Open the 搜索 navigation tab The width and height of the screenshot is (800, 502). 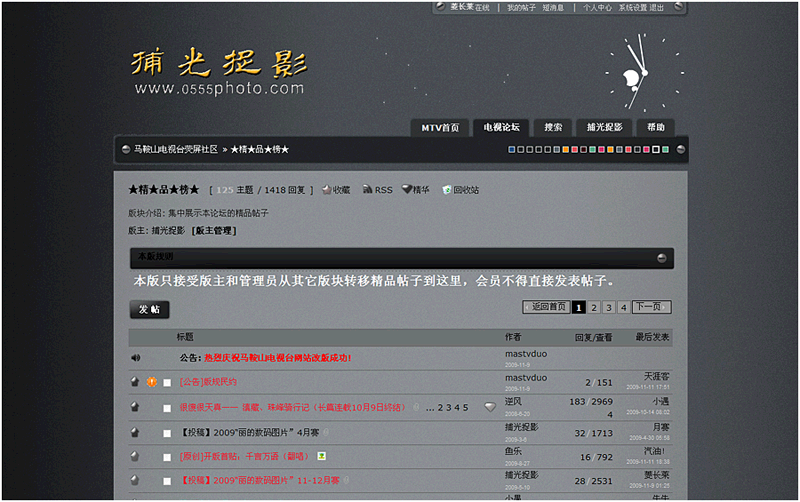[x=553, y=128]
